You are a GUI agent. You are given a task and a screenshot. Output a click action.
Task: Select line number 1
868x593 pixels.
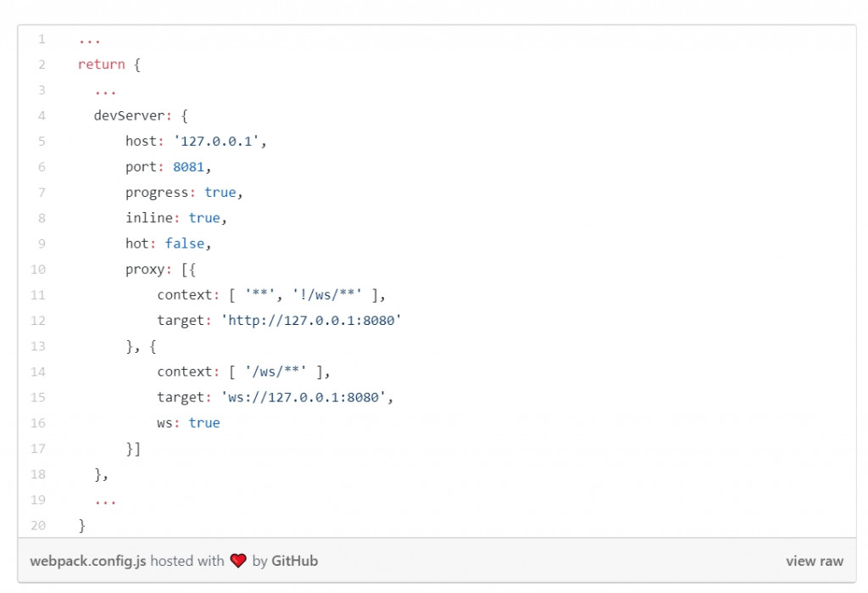pyautogui.click(x=42, y=39)
